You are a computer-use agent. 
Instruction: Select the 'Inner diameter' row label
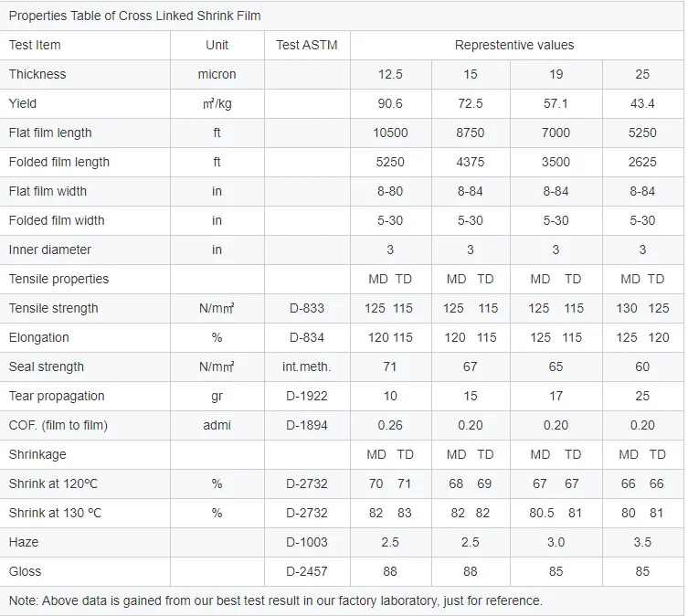(x=50, y=250)
